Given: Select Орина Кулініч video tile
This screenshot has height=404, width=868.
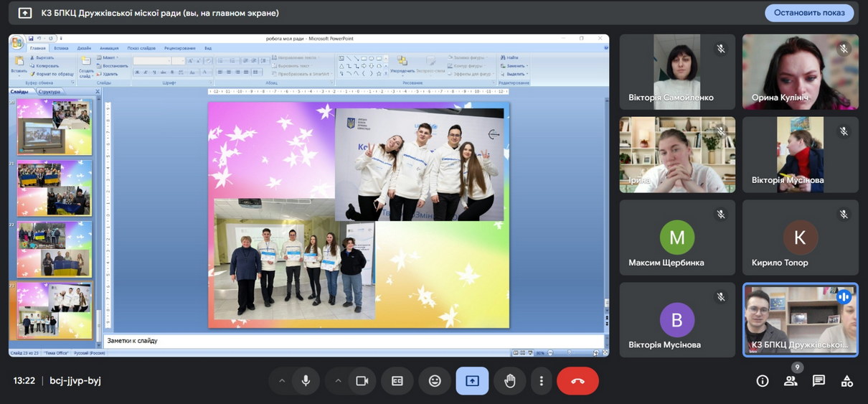Looking at the screenshot, I should [800, 72].
